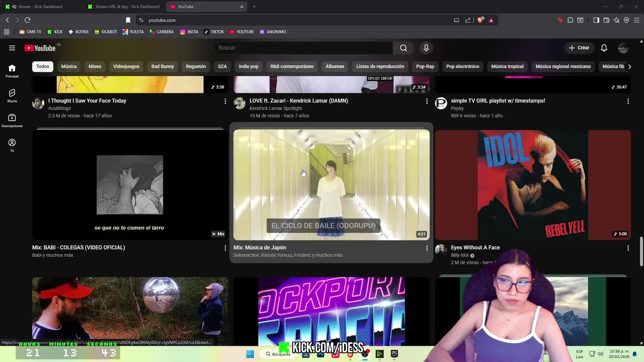Open the Leo AI sparkle icon

(x=616, y=20)
